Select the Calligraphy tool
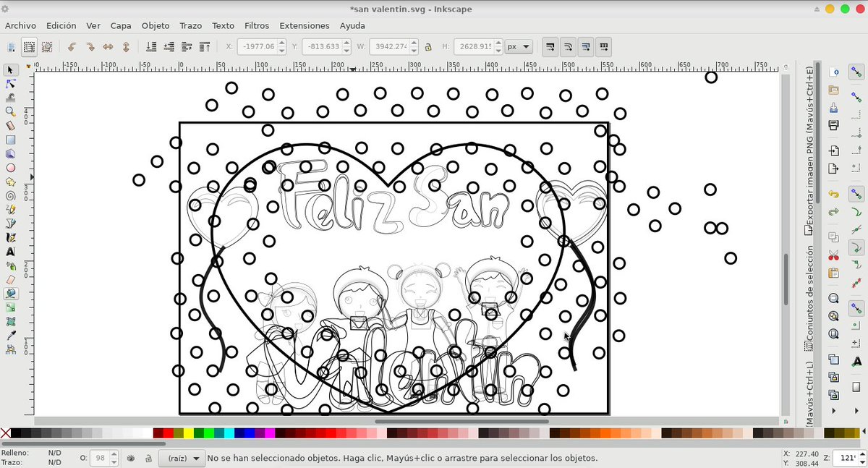Image resolution: width=868 pixels, height=468 pixels. tap(11, 237)
